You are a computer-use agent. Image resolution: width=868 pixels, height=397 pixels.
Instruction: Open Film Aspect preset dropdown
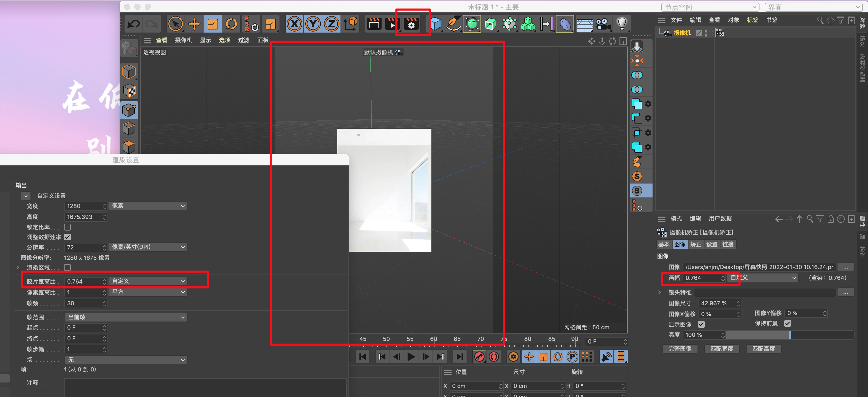(148, 281)
